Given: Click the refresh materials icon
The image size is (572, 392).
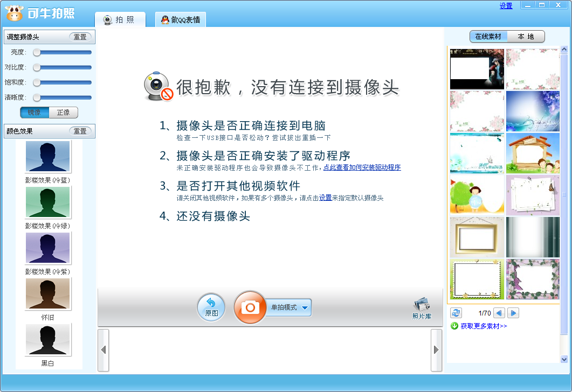Looking at the screenshot, I should pos(456,313).
